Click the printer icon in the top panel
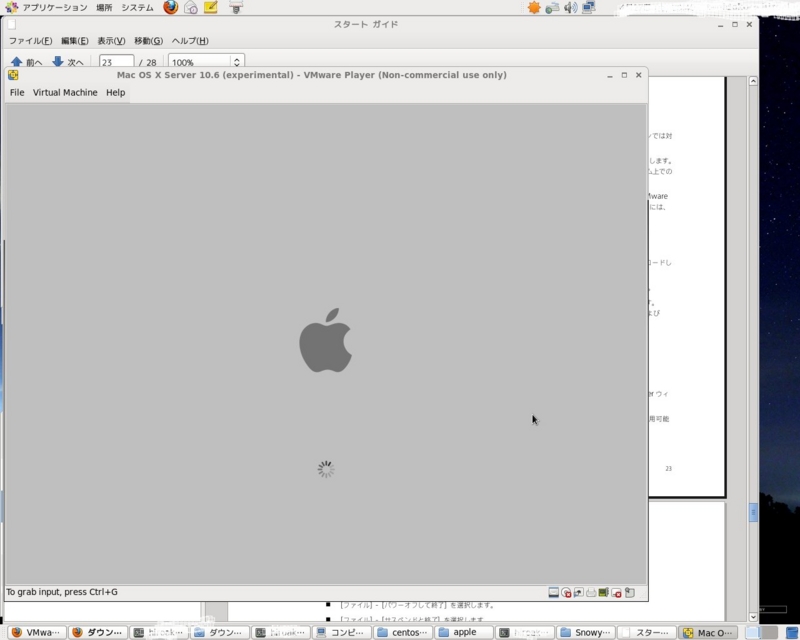This screenshot has width=800, height=640. click(x=236, y=7)
